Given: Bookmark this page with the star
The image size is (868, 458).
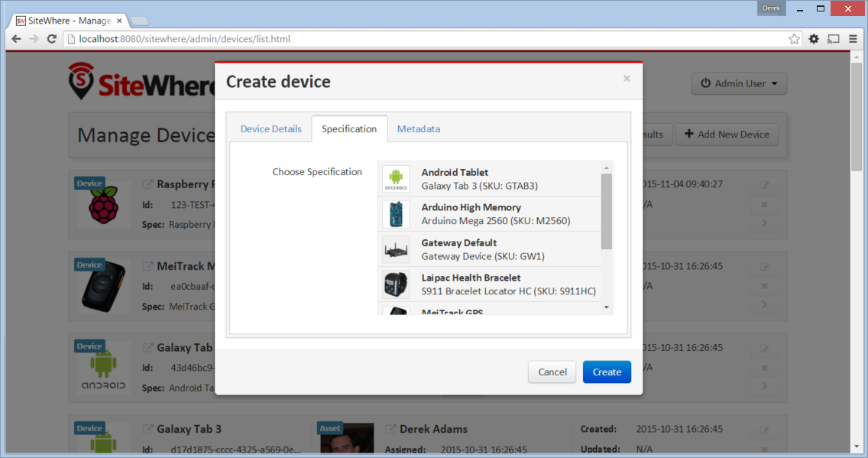Looking at the screenshot, I should [795, 39].
